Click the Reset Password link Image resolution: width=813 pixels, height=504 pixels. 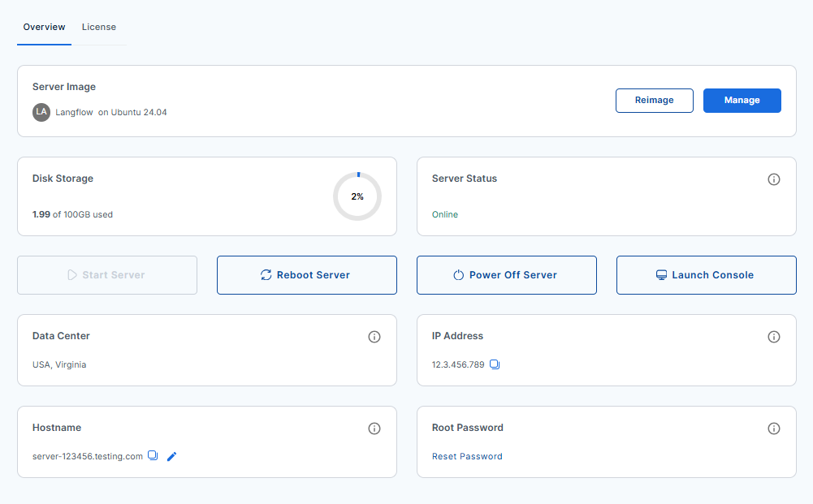(x=467, y=456)
